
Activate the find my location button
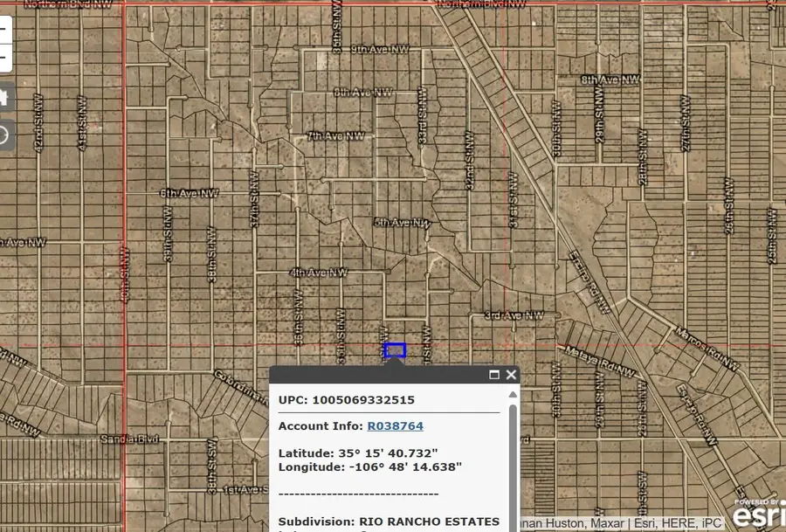[x=5, y=135]
